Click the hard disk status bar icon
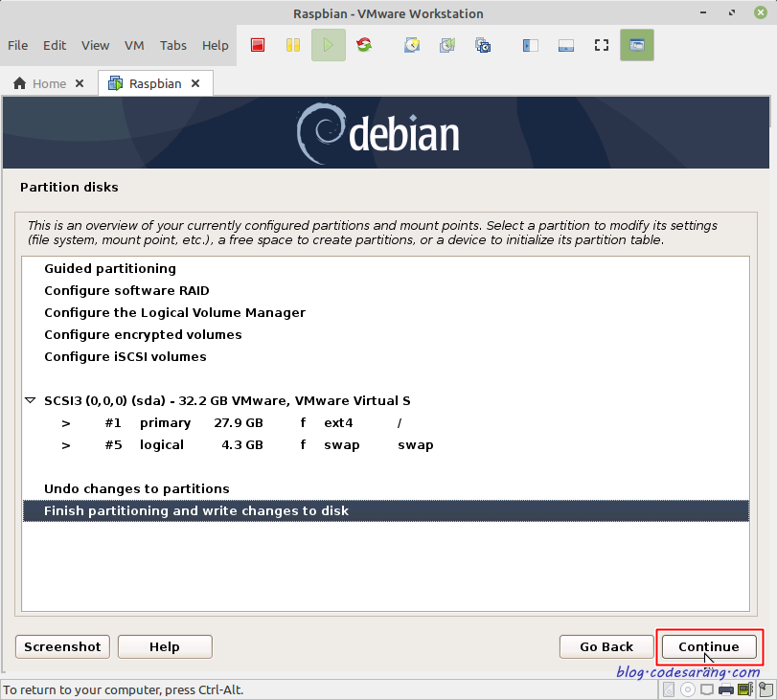The height and width of the screenshot is (700, 777). point(669,689)
